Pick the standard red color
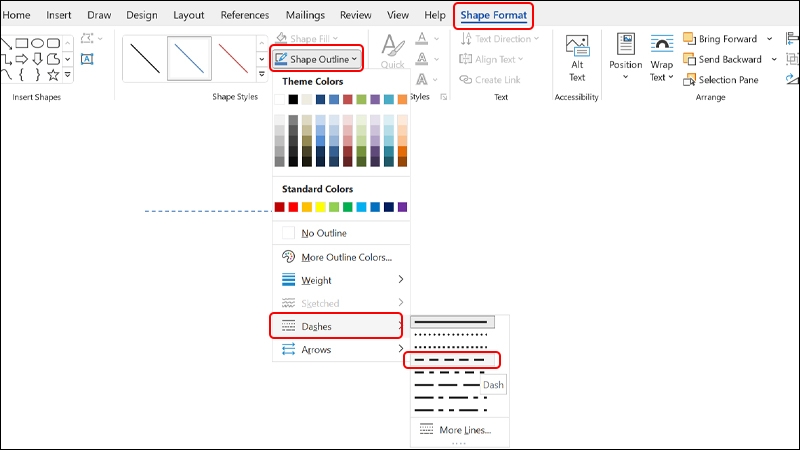This screenshot has height=450, width=800. click(x=293, y=207)
